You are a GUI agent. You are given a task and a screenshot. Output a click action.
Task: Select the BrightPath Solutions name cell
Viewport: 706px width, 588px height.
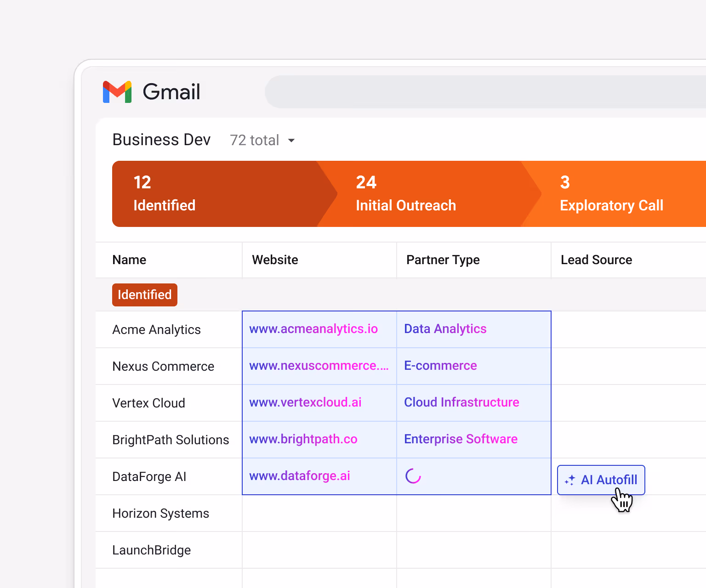coord(169,440)
